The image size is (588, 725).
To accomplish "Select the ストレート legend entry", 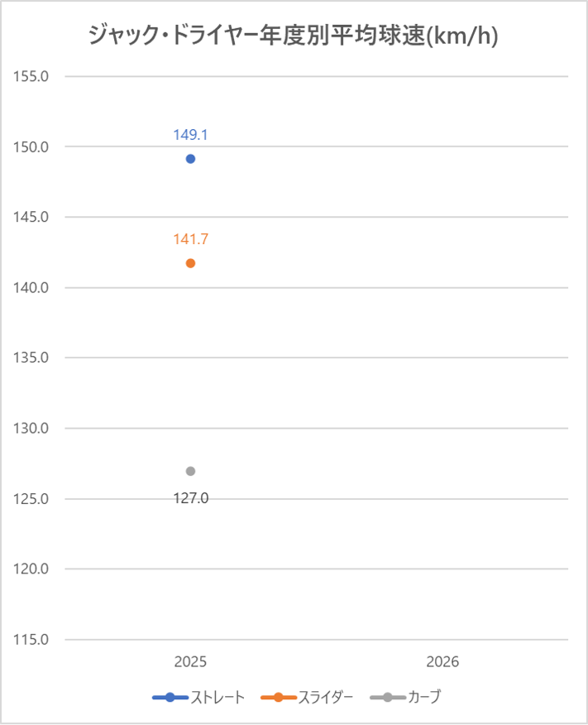I will tap(199, 697).
